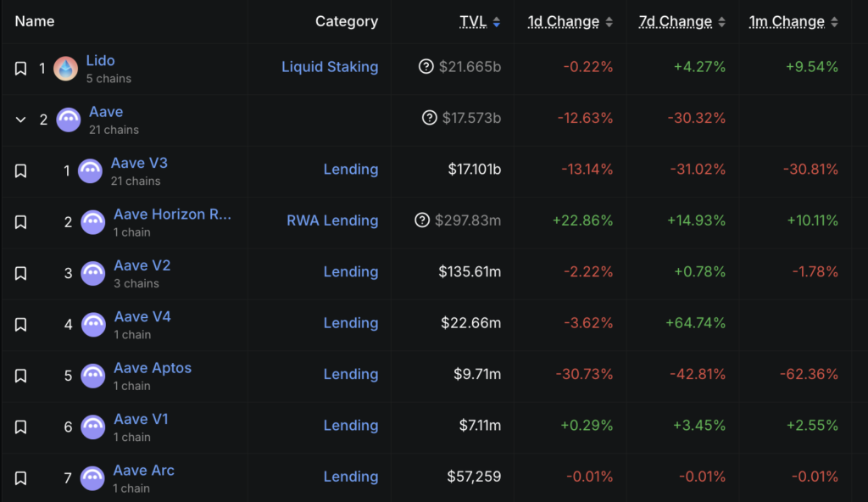Image resolution: width=868 pixels, height=502 pixels.
Task: Open the Liquid Staking category link
Action: (x=330, y=66)
